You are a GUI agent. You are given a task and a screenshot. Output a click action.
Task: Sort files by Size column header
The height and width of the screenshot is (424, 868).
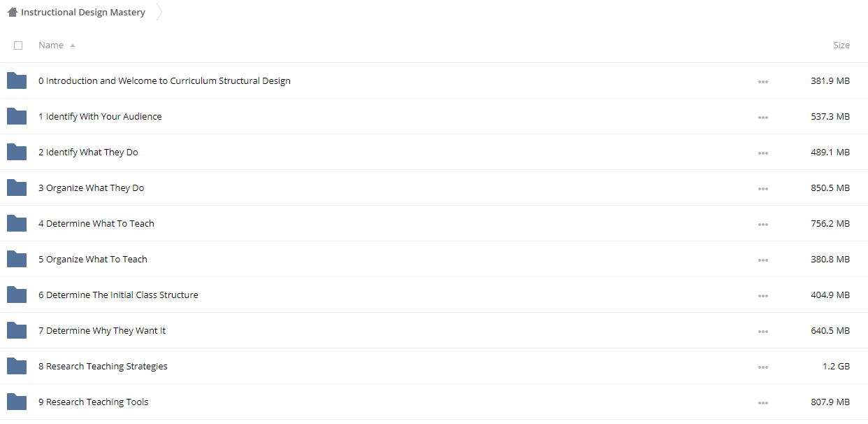841,45
